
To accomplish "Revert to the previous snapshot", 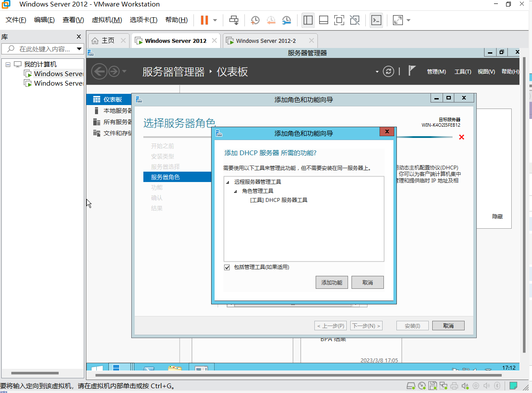I will pyautogui.click(x=271, y=20).
